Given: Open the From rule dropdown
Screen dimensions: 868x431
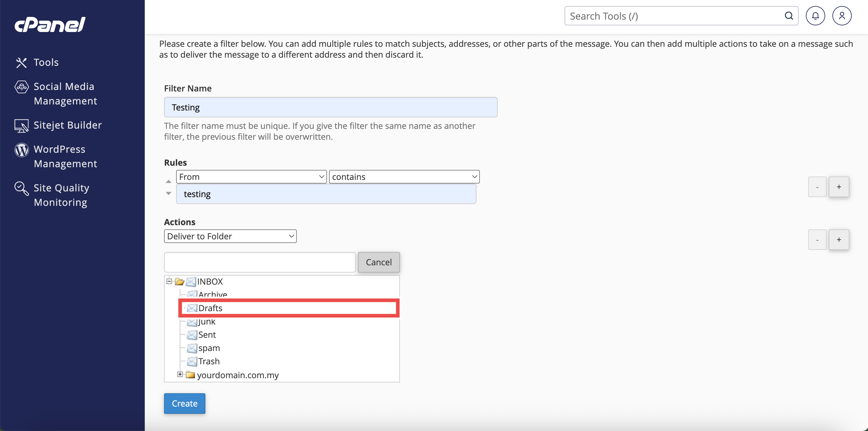Looking at the screenshot, I should click(x=251, y=177).
